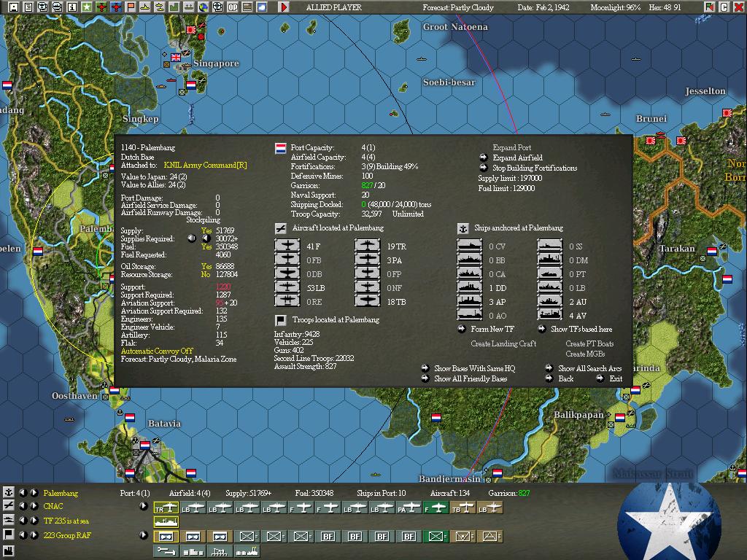The width and height of the screenshot is (747, 560).
Task: Click the factory icon at bottom left
Action: coord(8,553)
